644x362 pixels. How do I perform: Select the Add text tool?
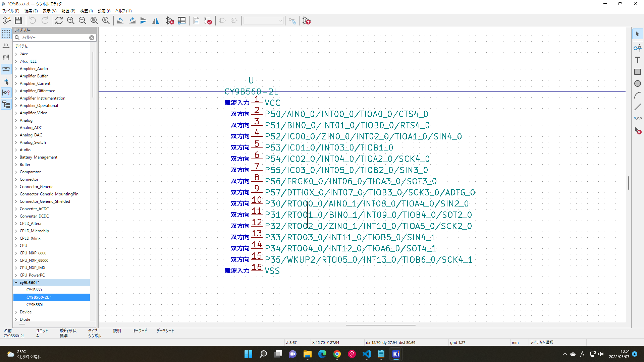point(637,60)
